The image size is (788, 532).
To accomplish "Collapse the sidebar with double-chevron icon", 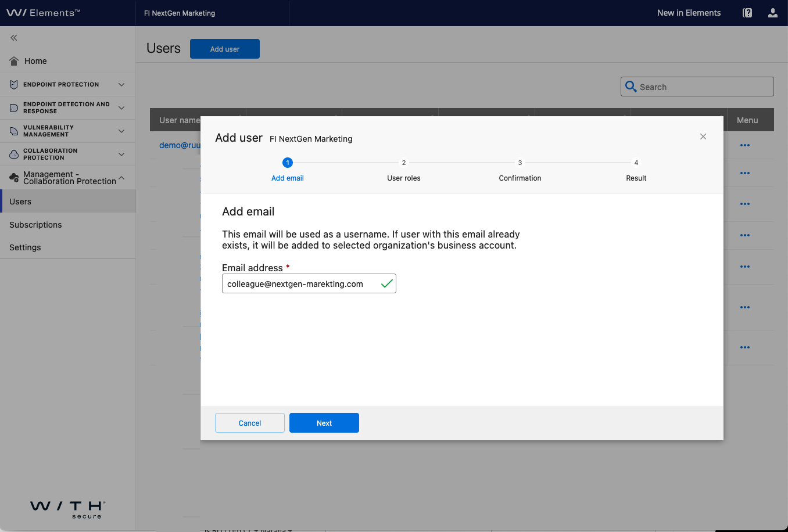I will (x=14, y=38).
